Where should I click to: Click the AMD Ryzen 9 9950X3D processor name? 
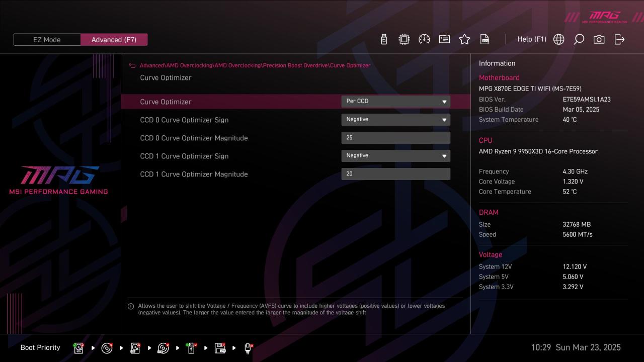click(x=538, y=151)
